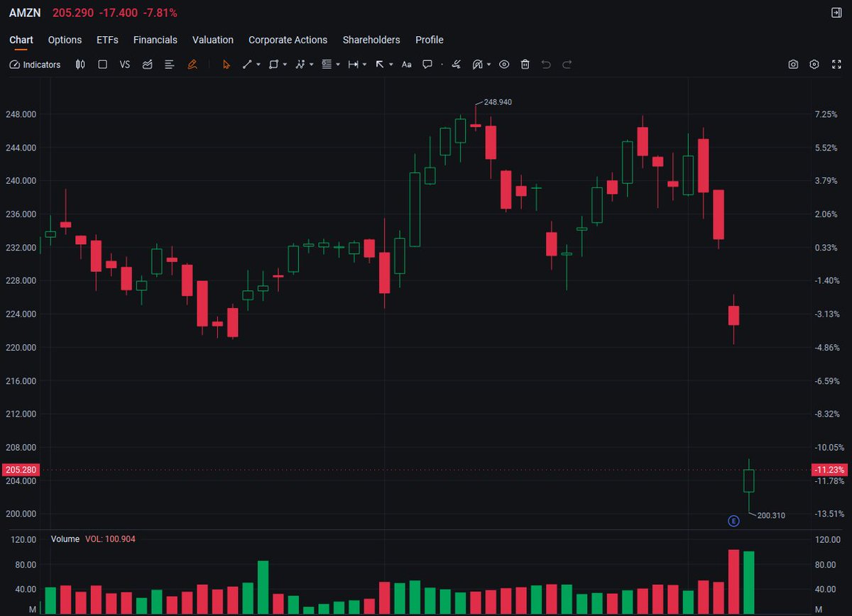Click the VOL: 100.904 value

(110, 539)
